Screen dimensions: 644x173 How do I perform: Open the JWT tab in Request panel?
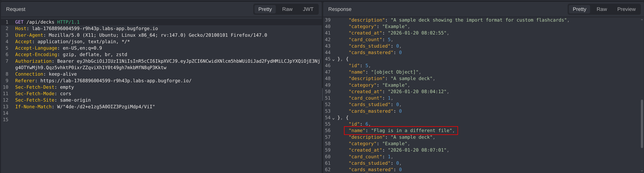(308, 9)
